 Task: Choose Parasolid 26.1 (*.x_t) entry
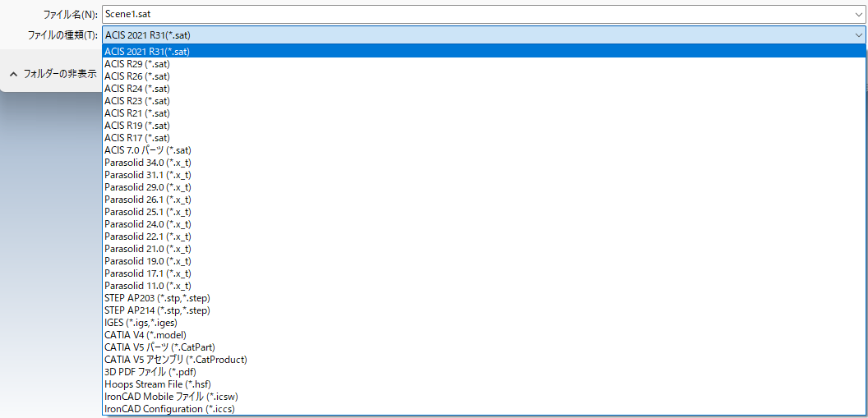click(x=148, y=200)
